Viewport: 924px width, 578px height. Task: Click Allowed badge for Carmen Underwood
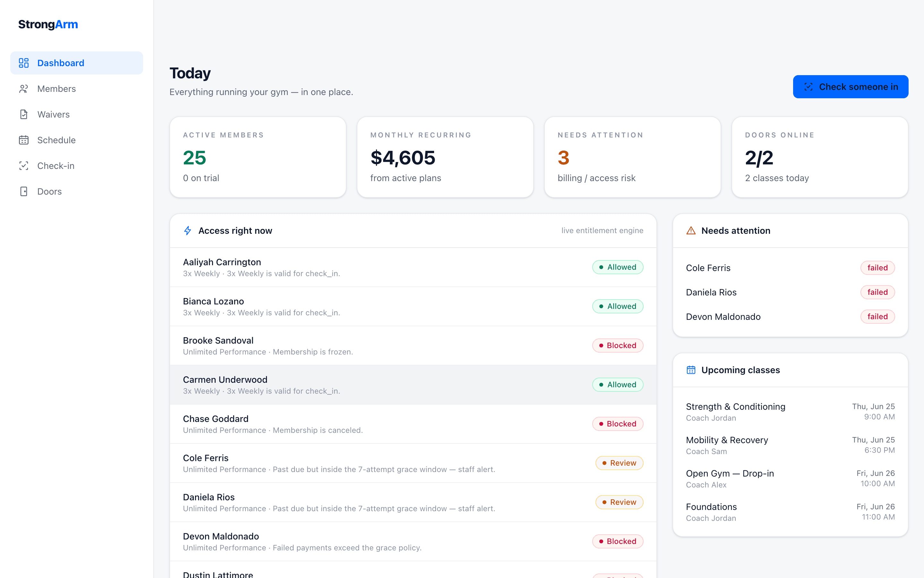pyautogui.click(x=617, y=385)
